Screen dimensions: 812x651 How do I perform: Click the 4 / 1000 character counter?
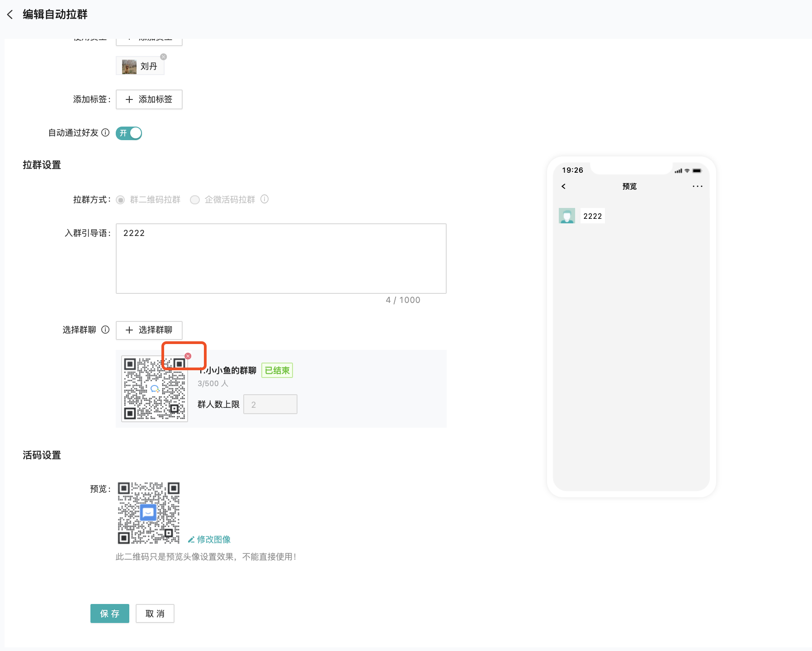pyautogui.click(x=403, y=300)
